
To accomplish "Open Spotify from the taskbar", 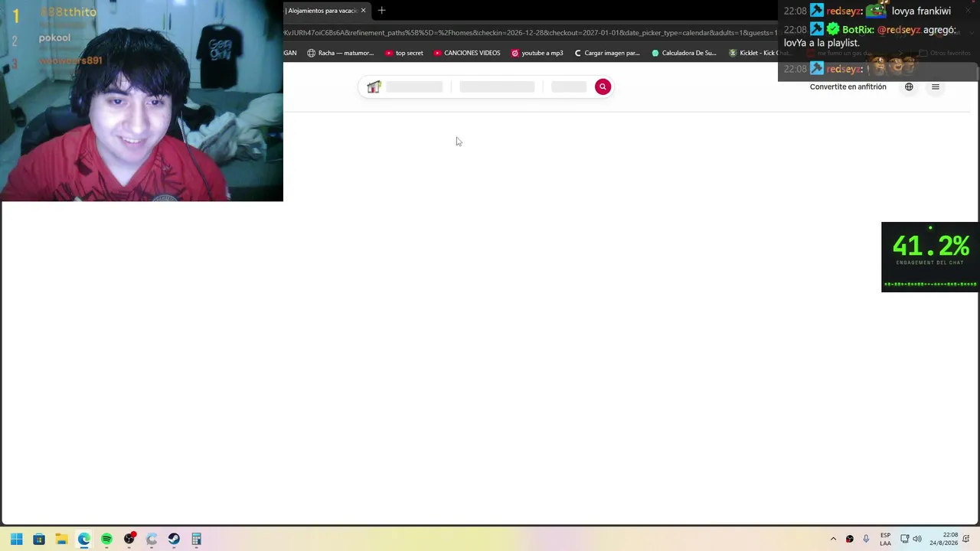I will pyautogui.click(x=106, y=540).
